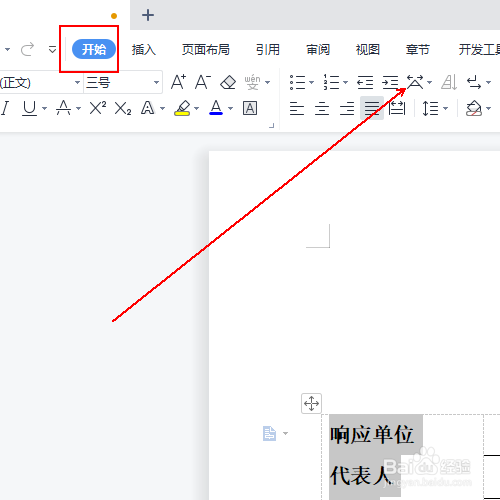The width and height of the screenshot is (500, 500).
Task: Open the 章节 ribbon tab
Action: [x=417, y=50]
